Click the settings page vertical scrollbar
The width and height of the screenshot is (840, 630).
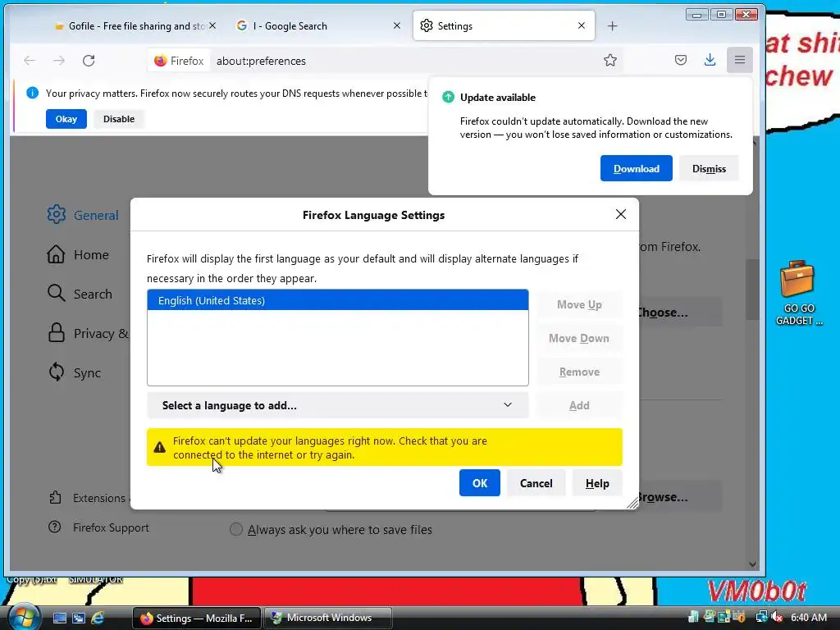point(752,290)
